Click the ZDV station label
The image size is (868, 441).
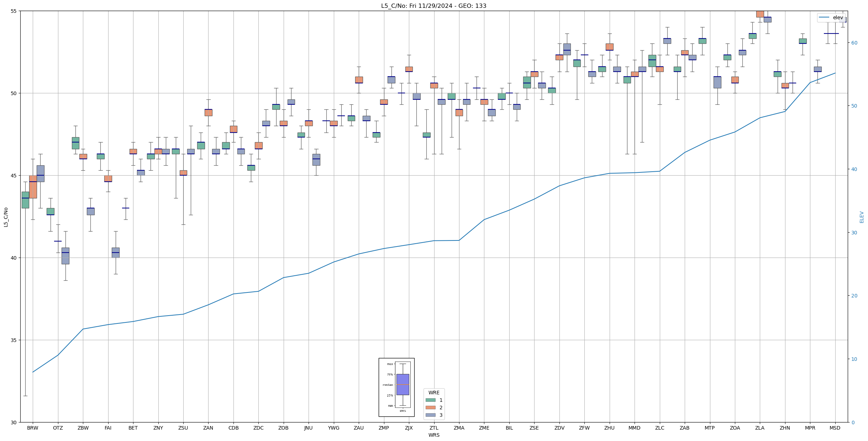point(559,428)
